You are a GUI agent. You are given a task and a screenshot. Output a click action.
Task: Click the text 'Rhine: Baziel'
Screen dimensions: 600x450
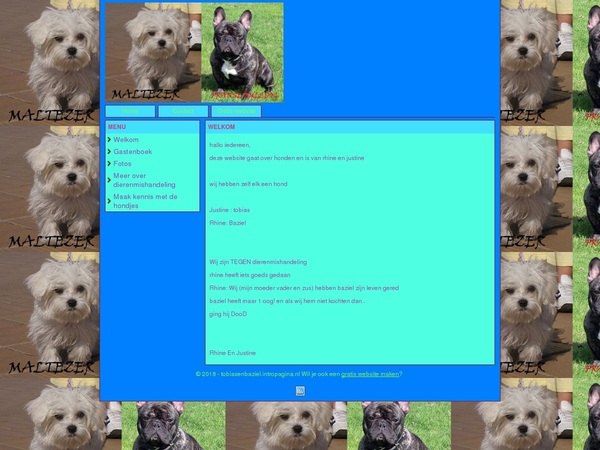click(228, 223)
